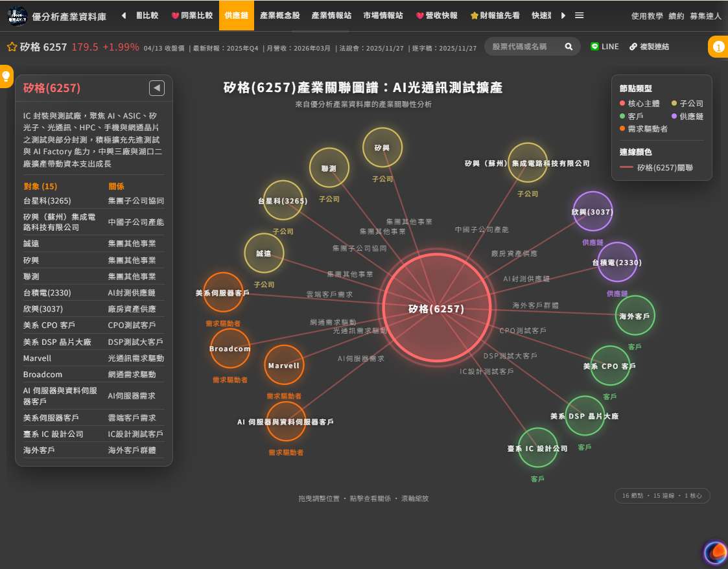Open the 同業比較 tab
The height and width of the screenshot is (569, 728).
click(x=192, y=15)
